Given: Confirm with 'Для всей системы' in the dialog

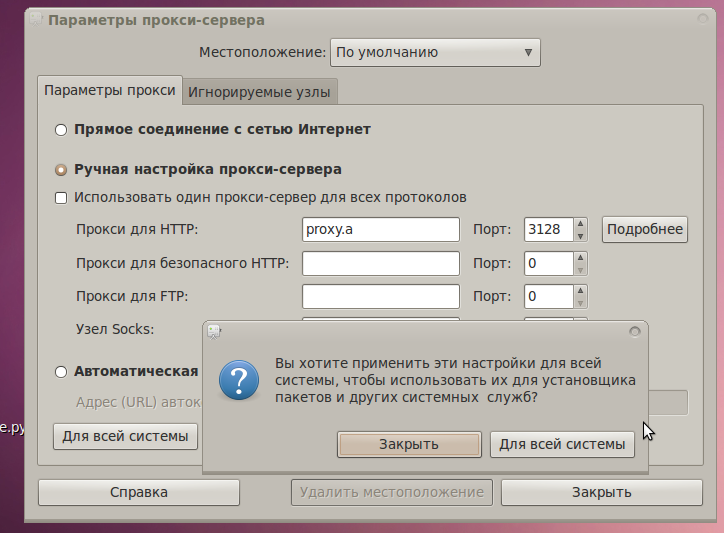Looking at the screenshot, I should [562, 444].
